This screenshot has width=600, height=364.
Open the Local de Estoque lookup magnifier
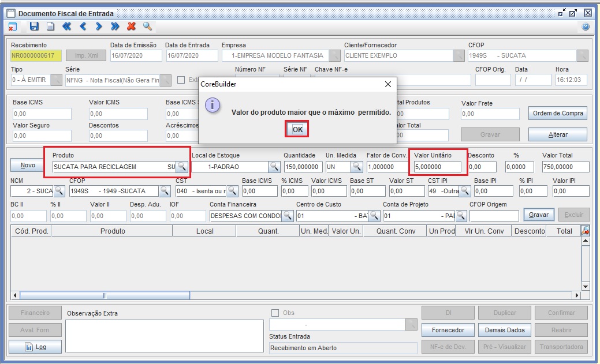tap(274, 167)
